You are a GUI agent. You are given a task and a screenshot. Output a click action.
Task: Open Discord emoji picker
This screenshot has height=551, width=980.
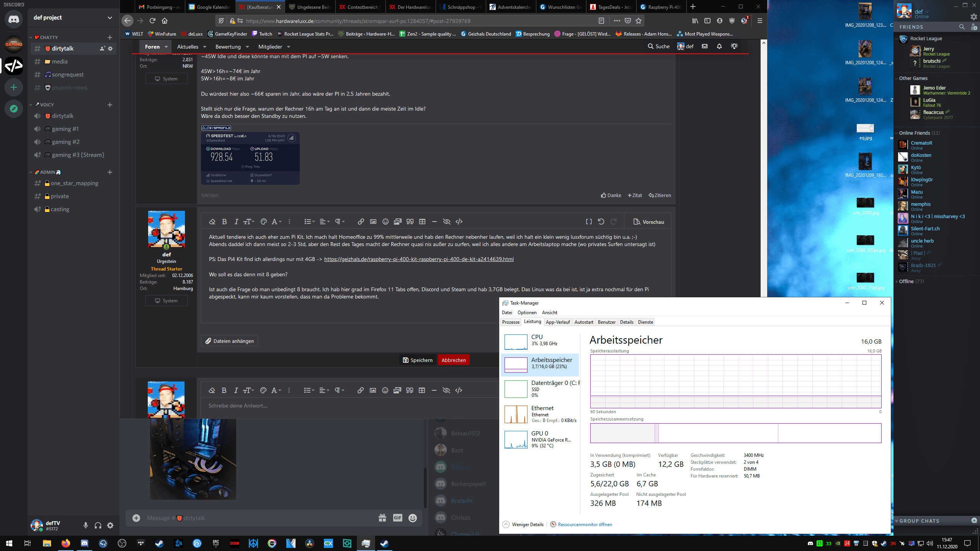point(413,518)
